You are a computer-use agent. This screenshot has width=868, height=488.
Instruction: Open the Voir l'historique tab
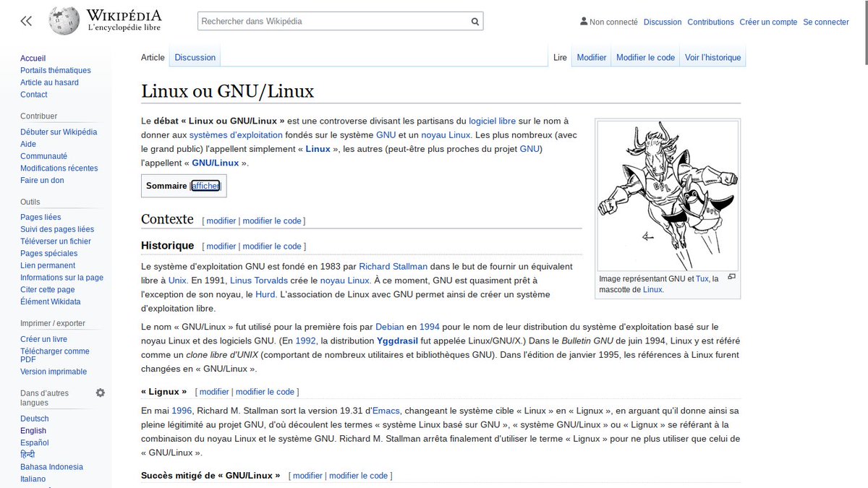point(712,57)
